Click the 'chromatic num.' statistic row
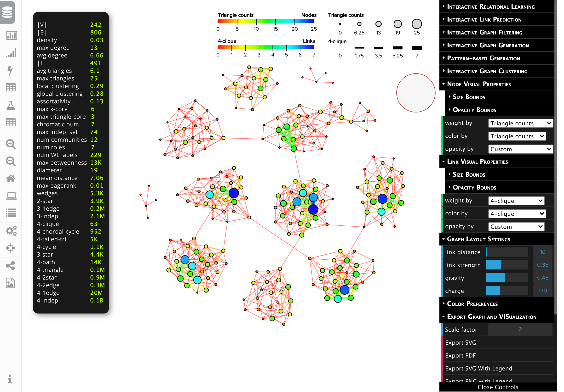Screen dimensions: 564x392 point(71,124)
